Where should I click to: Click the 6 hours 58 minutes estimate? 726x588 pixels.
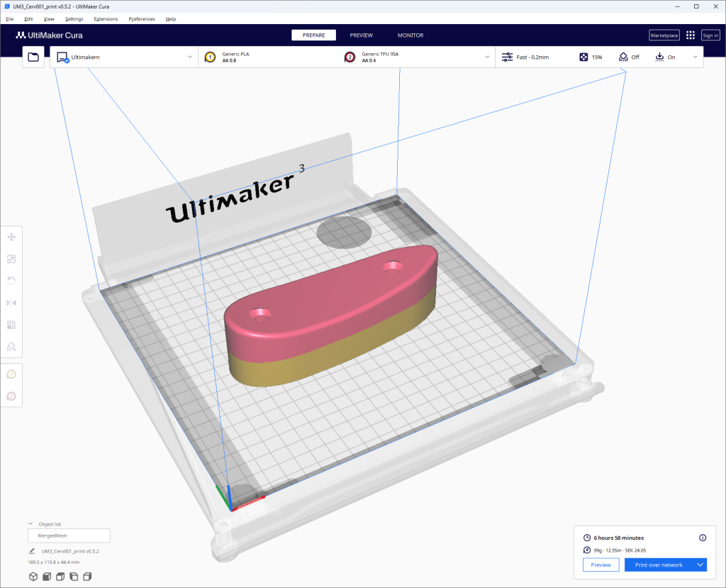tap(618, 538)
